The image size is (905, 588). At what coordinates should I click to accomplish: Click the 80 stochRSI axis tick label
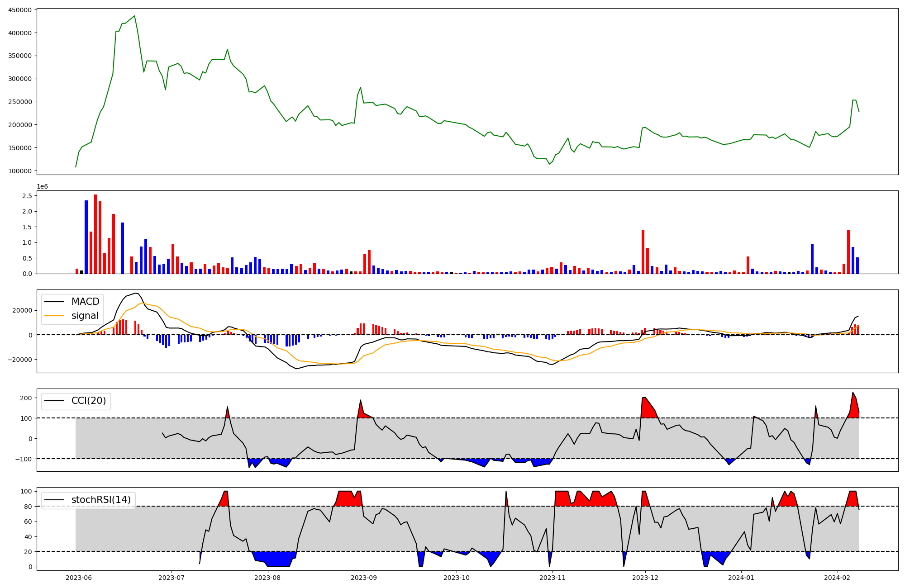click(x=28, y=507)
